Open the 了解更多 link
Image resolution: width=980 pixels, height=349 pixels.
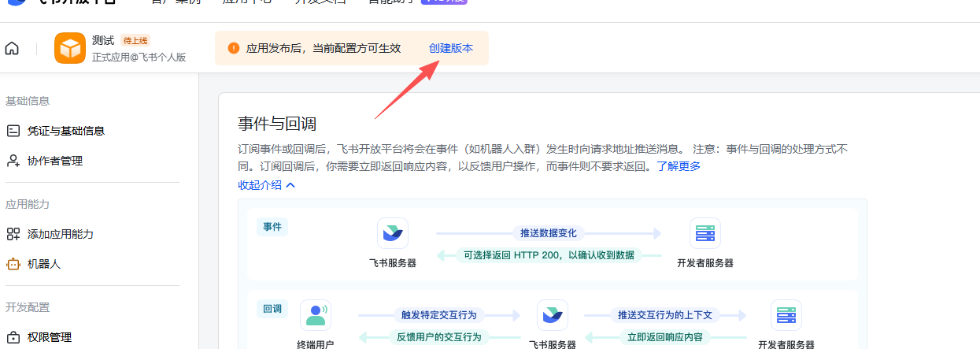[x=679, y=166]
